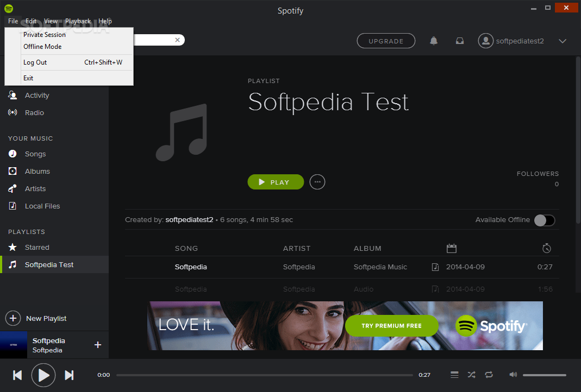
Task: Click local file icon in first row
Action: (435, 267)
